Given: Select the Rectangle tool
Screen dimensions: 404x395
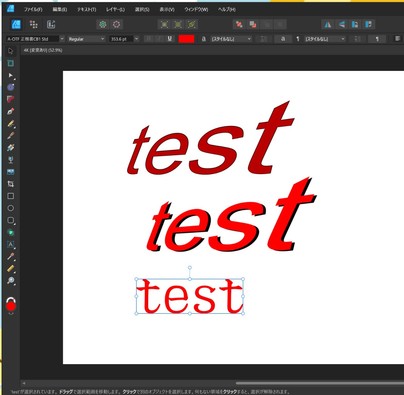Looking at the screenshot, I should click(x=11, y=196).
